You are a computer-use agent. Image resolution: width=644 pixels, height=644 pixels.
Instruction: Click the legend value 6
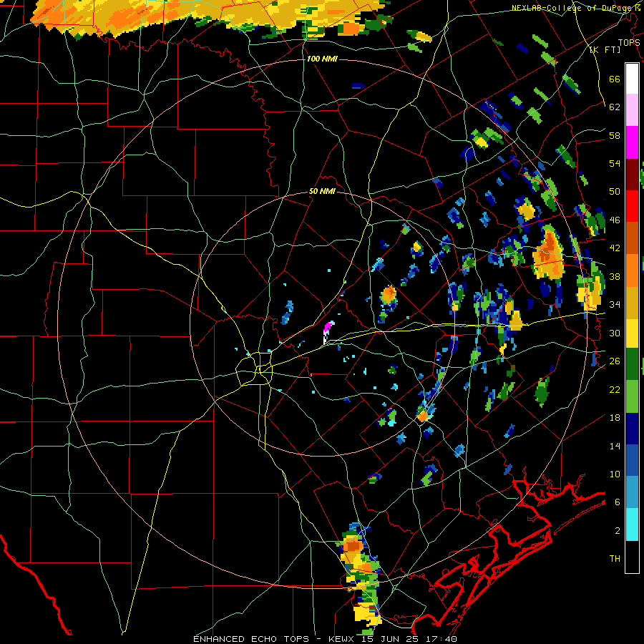tap(618, 502)
